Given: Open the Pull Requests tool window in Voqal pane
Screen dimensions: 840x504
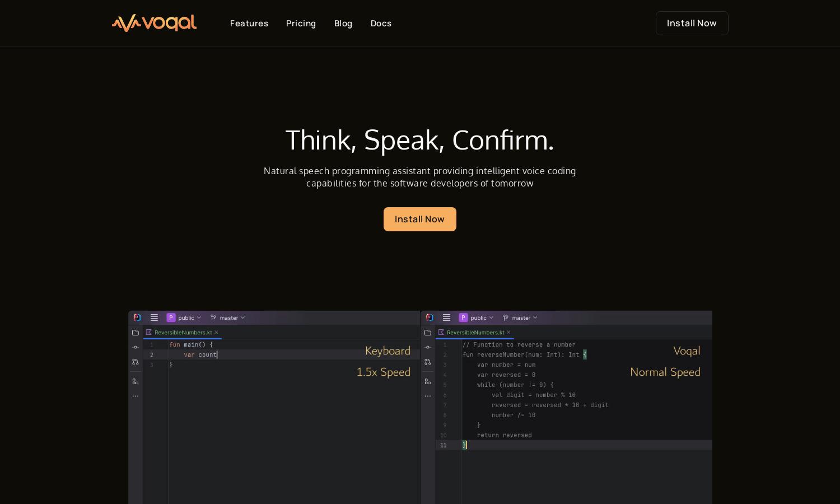Looking at the screenshot, I should coord(428,362).
